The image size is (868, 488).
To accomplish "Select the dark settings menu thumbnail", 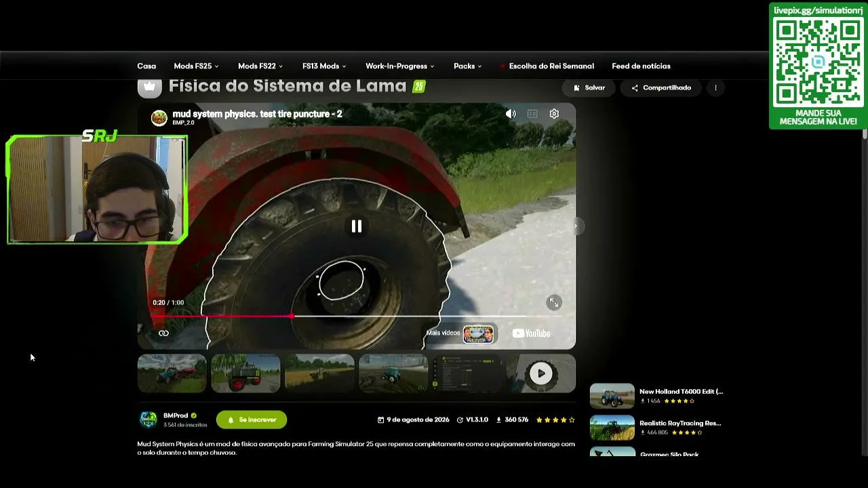I will [x=467, y=373].
